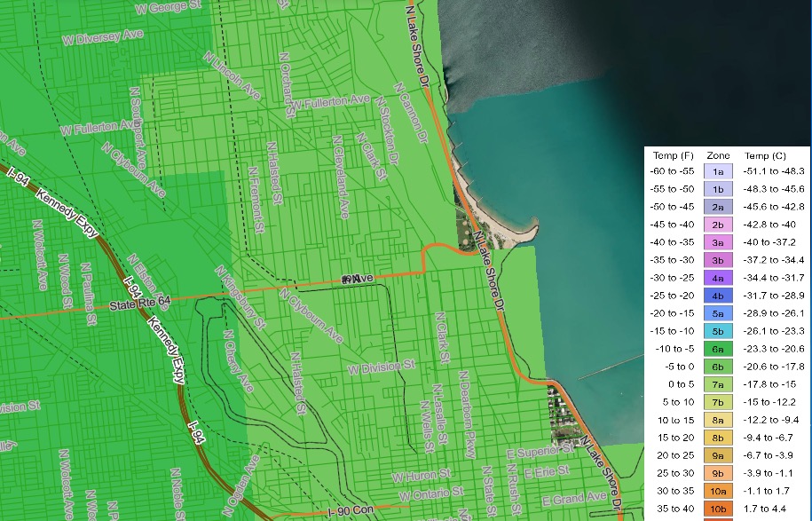Select the 7a light green swatch
Screen dimensions: 812x521
pyautogui.click(x=718, y=384)
